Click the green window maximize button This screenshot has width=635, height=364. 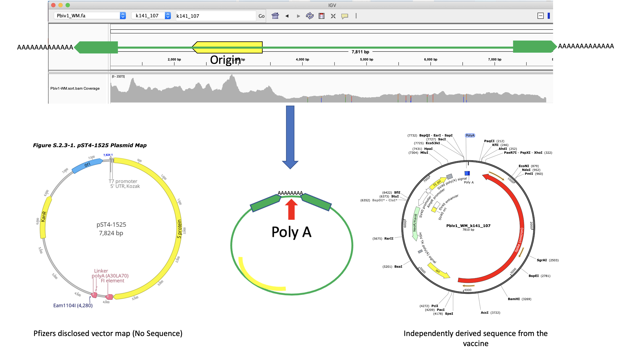tap(68, 5)
